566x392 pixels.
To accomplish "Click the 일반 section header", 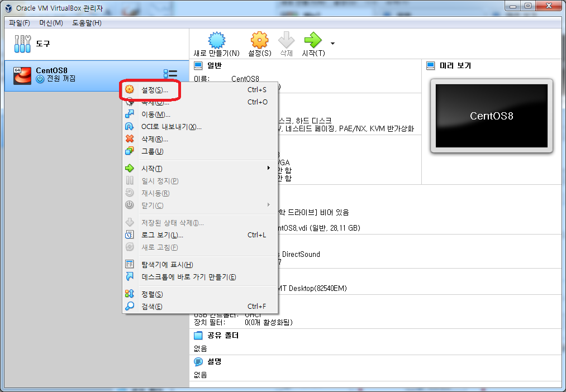I will click(215, 66).
